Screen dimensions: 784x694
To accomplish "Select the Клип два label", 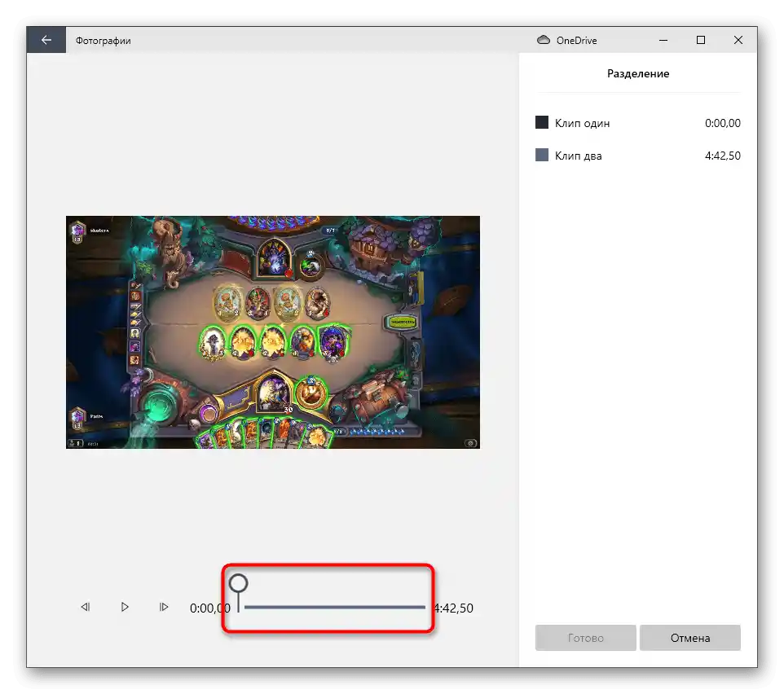I will 579,156.
